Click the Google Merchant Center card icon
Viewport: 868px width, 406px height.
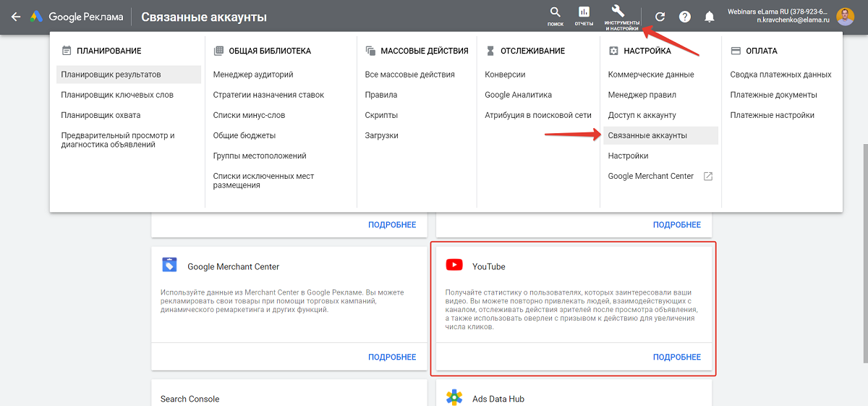169,266
